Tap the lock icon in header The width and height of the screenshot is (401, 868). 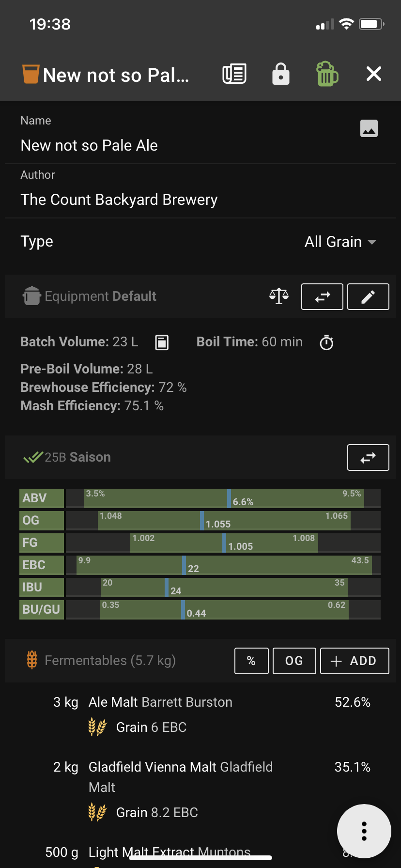point(281,74)
